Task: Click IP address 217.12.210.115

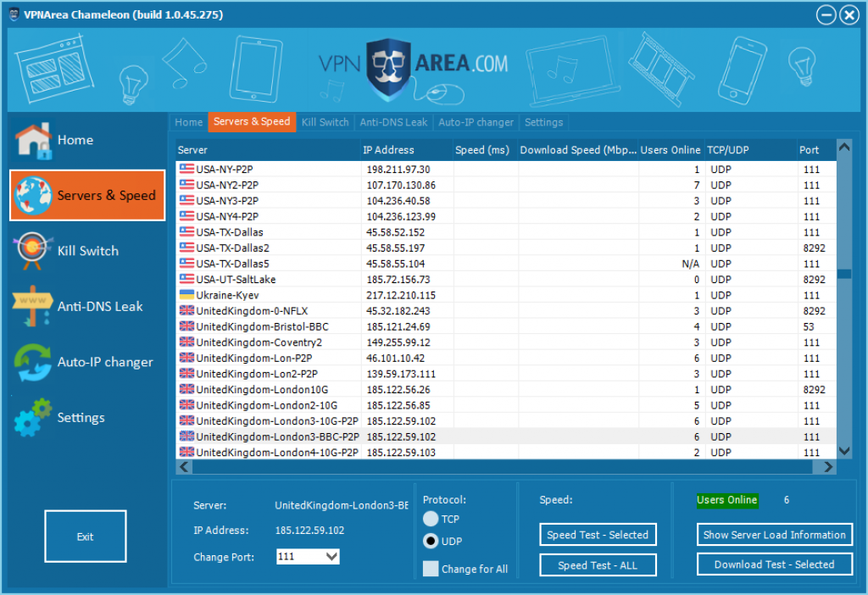Action: point(401,296)
